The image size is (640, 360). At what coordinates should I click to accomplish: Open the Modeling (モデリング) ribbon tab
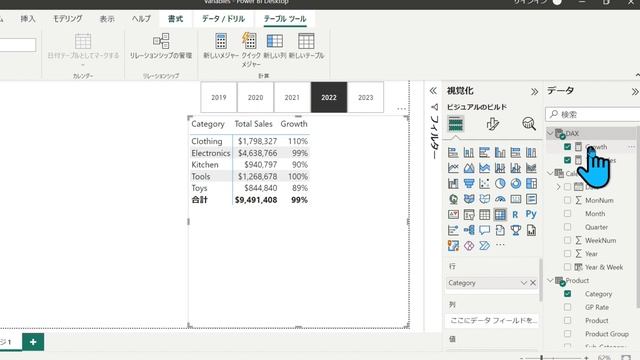(x=68, y=19)
